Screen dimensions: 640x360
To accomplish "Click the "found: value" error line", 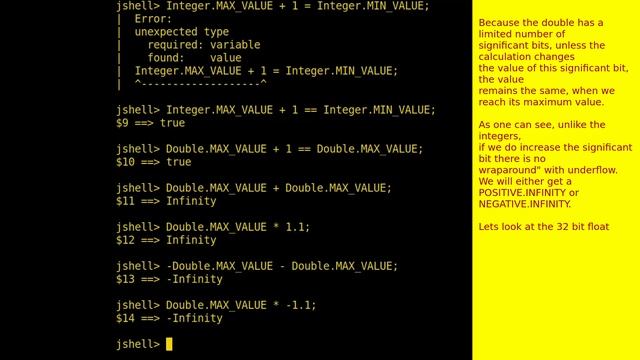I will pos(194,58).
